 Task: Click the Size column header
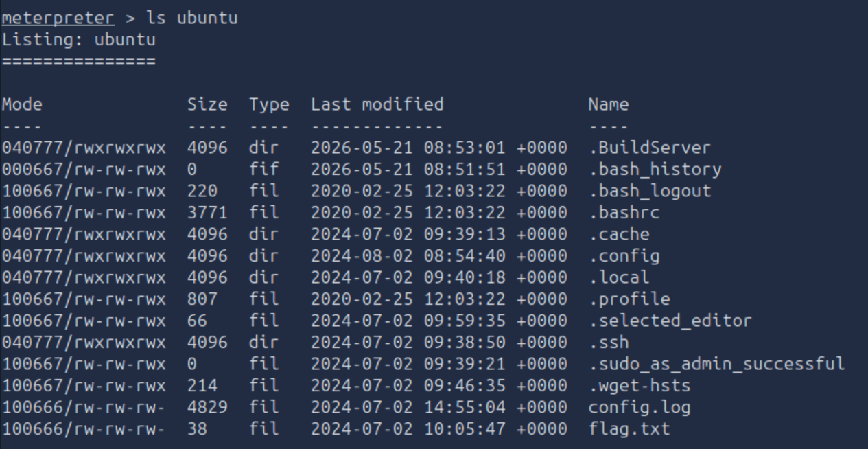click(207, 104)
